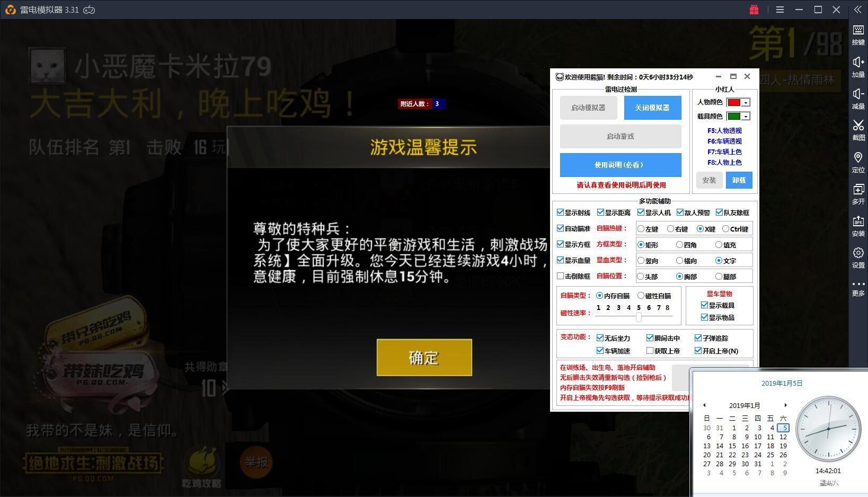Open the 按键 keyboard mapping tool

858,34
